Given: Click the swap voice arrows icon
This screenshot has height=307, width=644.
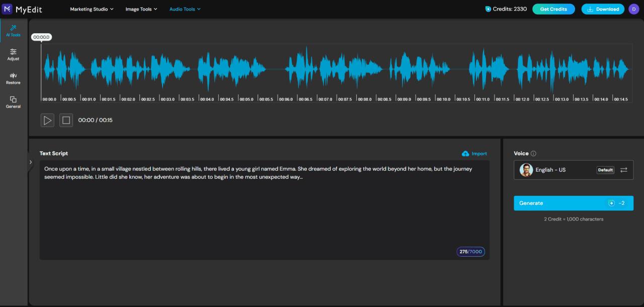Looking at the screenshot, I should click(x=624, y=170).
